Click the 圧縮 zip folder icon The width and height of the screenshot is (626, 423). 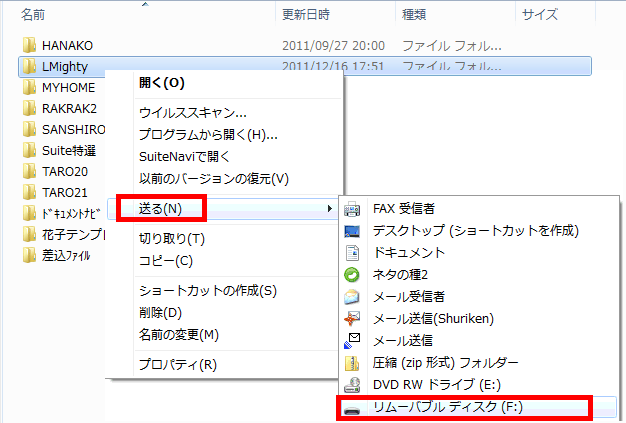pyautogui.click(x=351, y=363)
